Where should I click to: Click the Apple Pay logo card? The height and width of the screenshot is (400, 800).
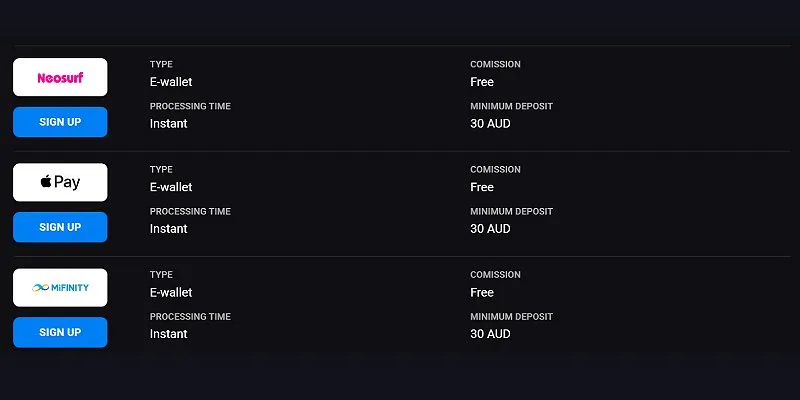pos(60,182)
